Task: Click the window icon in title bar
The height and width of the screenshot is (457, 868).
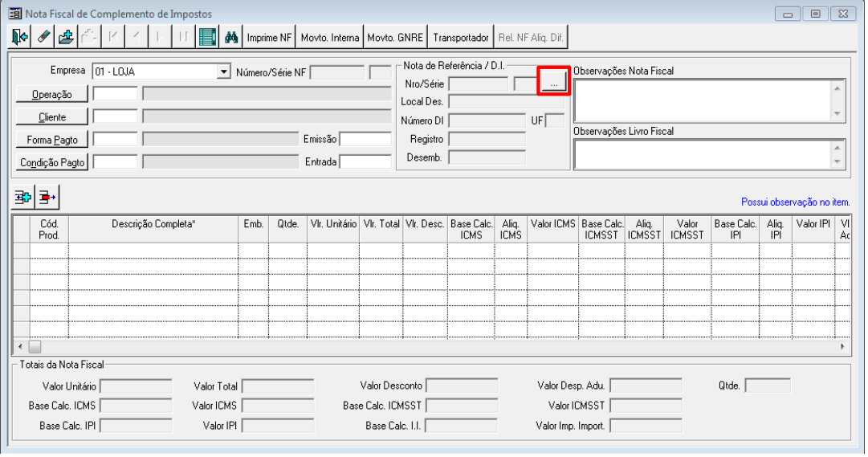Action: click(15, 14)
